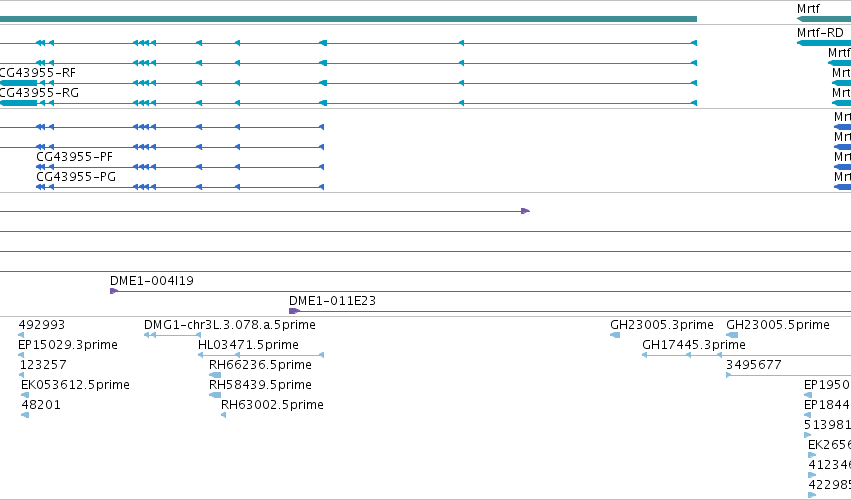Click the HL03471.5prime feature line
The image size is (851, 500).
click(x=261, y=355)
